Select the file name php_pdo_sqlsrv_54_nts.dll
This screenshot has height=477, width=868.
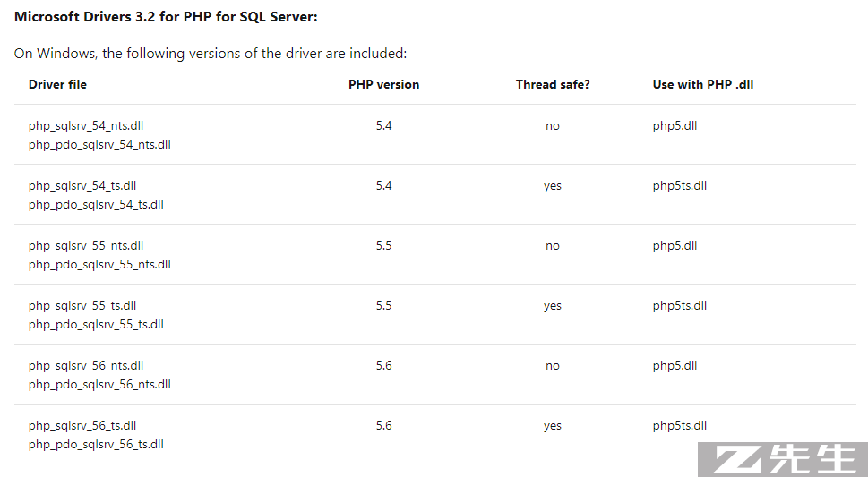click(x=99, y=145)
